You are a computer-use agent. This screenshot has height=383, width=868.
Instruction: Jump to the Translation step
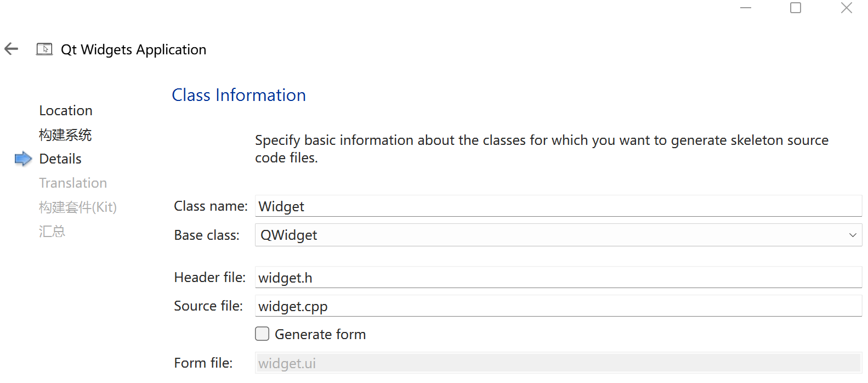(x=73, y=183)
